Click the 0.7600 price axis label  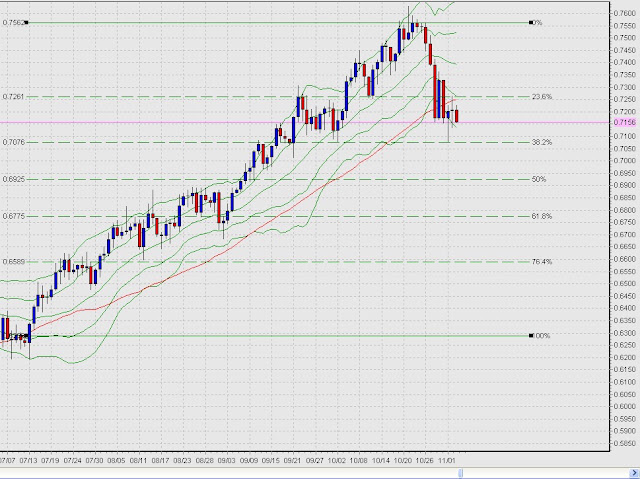pyautogui.click(x=624, y=13)
